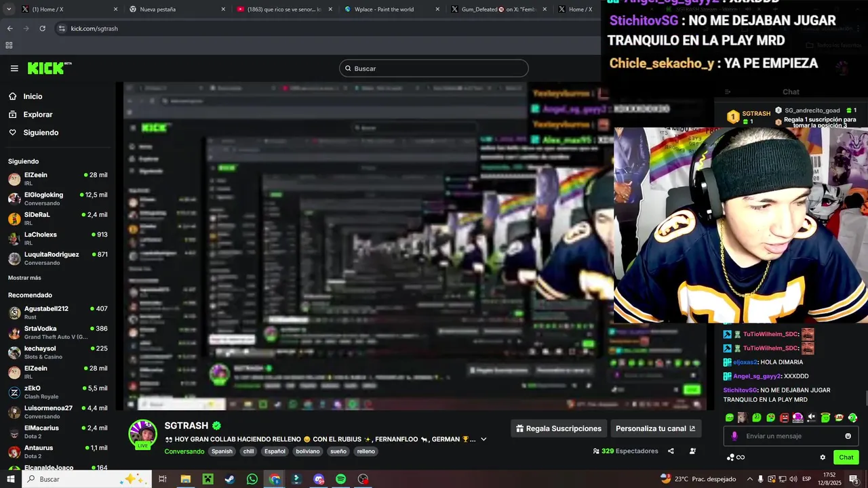
Task: Select the chill tag
Action: click(x=248, y=451)
